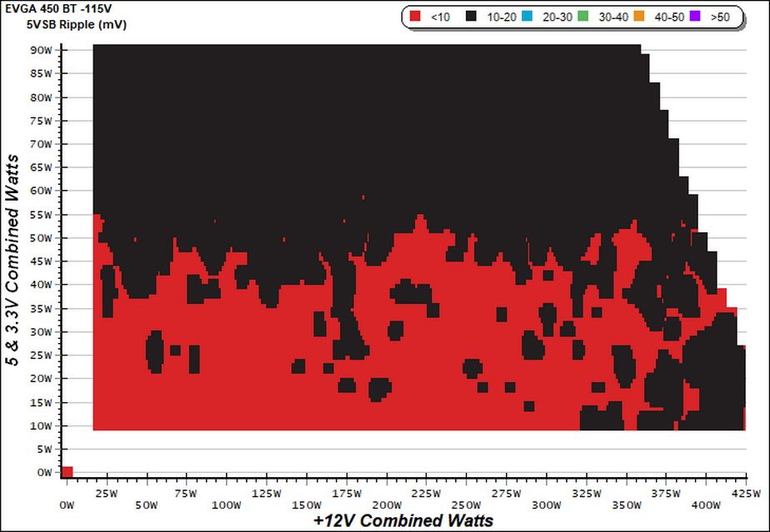770x532 pixels.
Task: Click the 425W label on horizontal axis
Action: pos(746,494)
